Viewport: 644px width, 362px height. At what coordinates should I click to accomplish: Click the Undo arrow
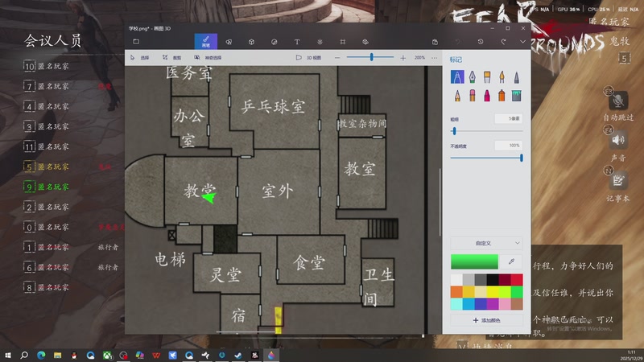457,42
